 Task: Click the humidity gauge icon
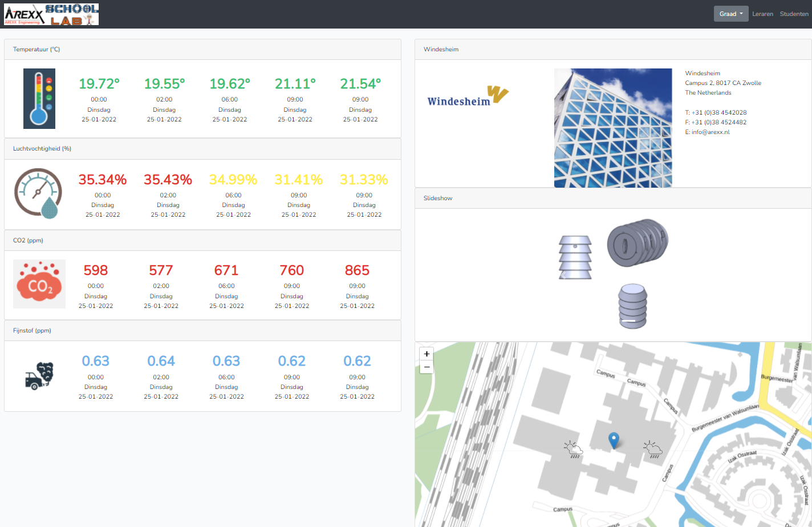[38, 193]
